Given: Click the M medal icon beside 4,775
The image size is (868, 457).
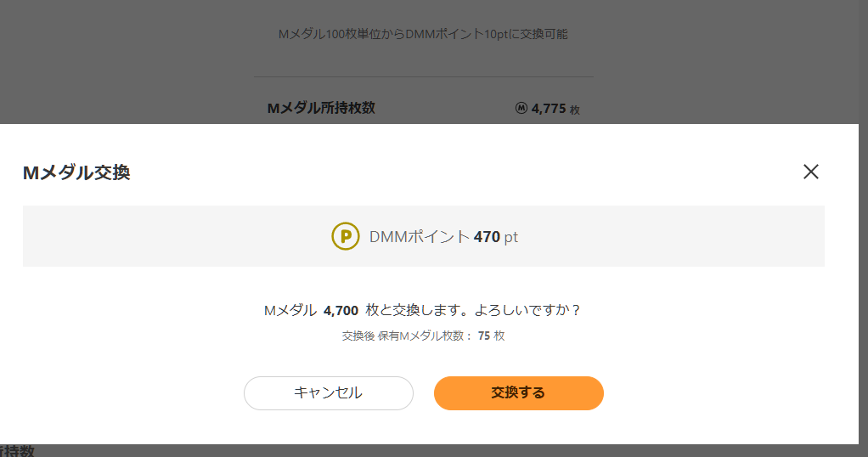Looking at the screenshot, I should coord(521,108).
